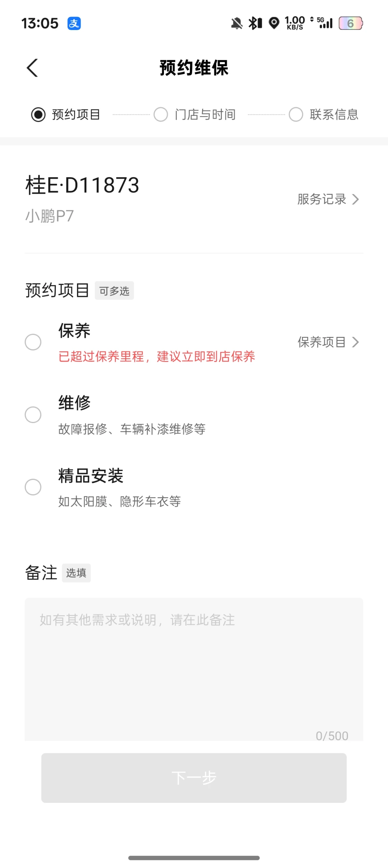This screenshot has height=868, width=388.
Task: Tap the battery level icon
Action: point(350,23)
